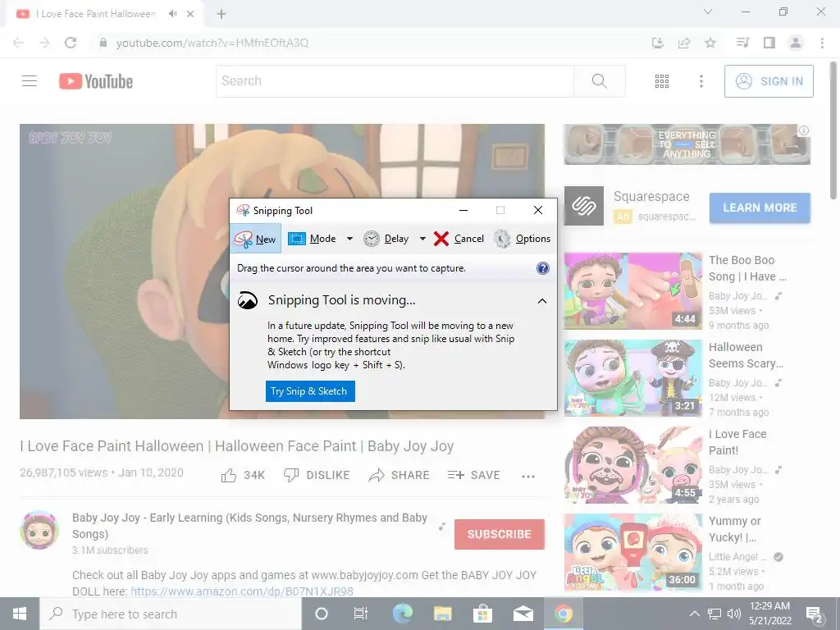Open YouTube hamburger guide menu

click(x=30, y=81)
